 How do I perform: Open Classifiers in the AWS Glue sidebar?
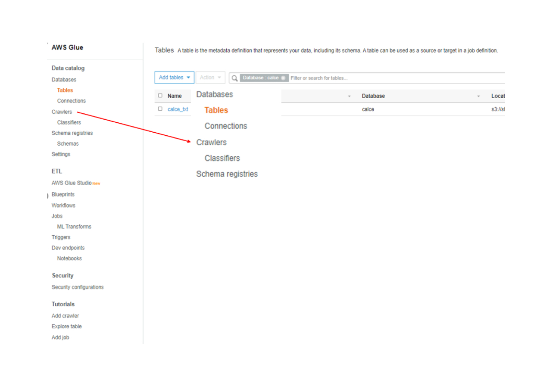(x=69, y=122)
